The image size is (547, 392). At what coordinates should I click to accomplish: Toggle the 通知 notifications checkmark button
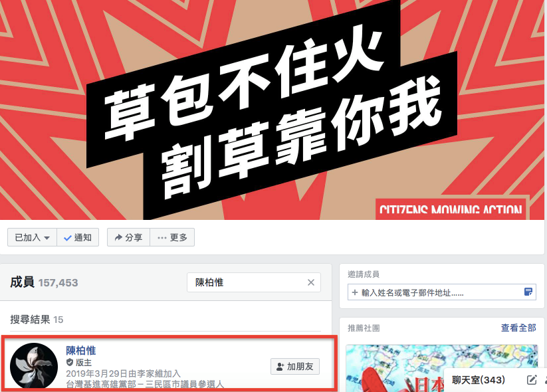(78, 237)
